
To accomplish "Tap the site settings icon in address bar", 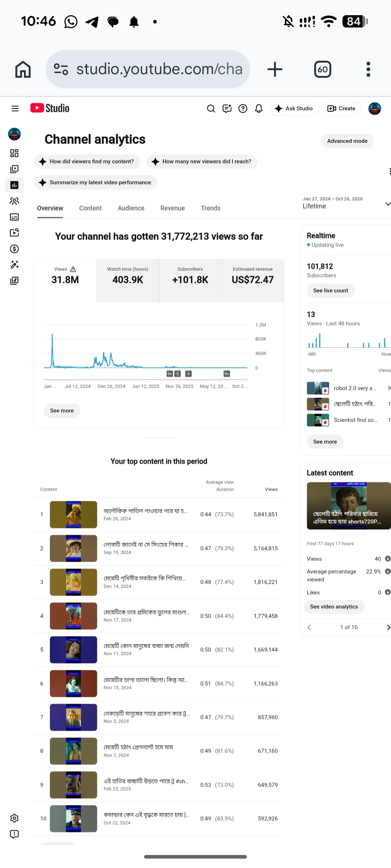I will pos(61,69).
